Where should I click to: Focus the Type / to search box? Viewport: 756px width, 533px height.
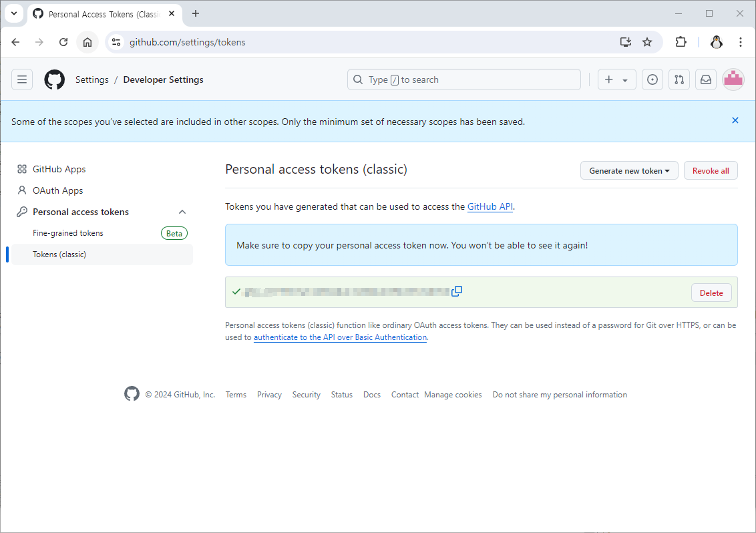464,79
